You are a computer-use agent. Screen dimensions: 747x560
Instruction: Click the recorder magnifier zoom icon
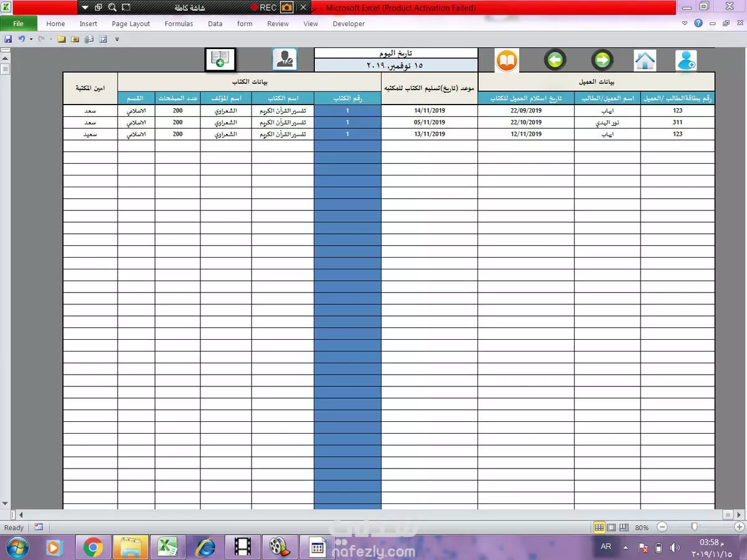[112, 7]
